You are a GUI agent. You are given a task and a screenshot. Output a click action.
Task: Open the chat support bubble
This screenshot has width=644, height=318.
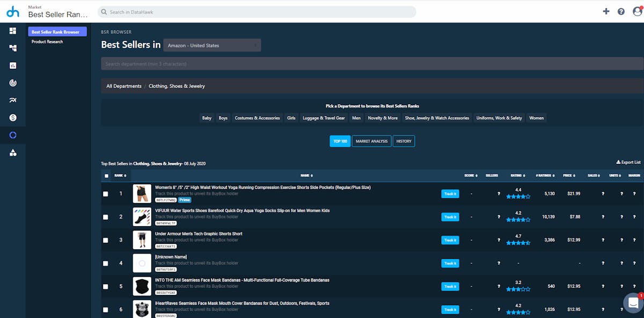click(x=633, y=302)
